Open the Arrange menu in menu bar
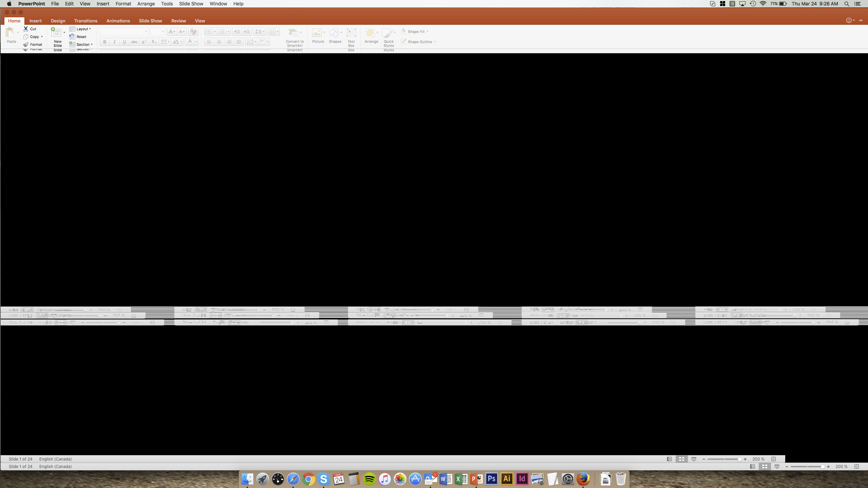The height and width of the screenshot is (488, 868). tap(146, 4)
